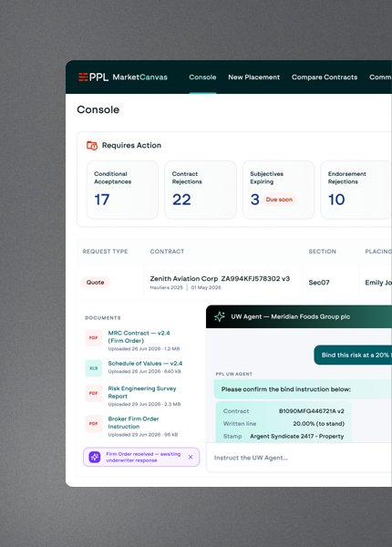Sort by Section column header
This screenshot has height=547, width=392.
tap(322, 252)
